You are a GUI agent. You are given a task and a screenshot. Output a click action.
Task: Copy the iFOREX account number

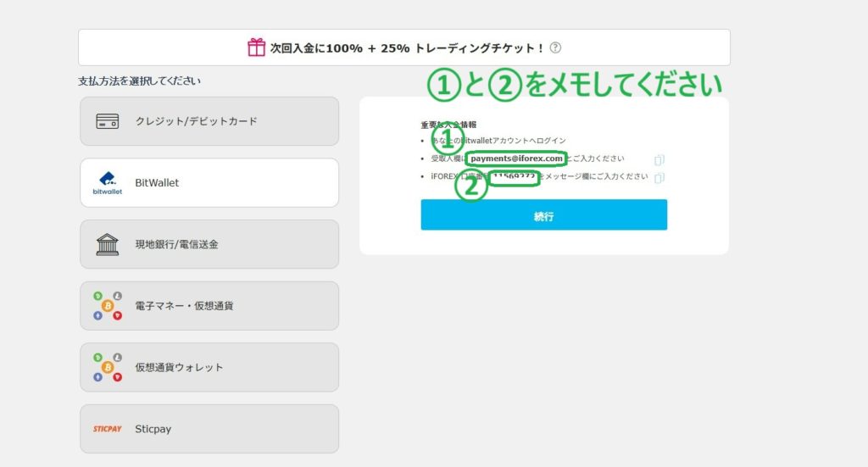pos(659,177)
